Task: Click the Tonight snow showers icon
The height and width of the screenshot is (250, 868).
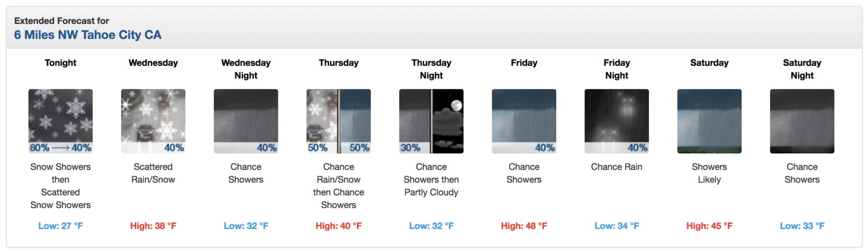Action: click(x=60, y=121)
